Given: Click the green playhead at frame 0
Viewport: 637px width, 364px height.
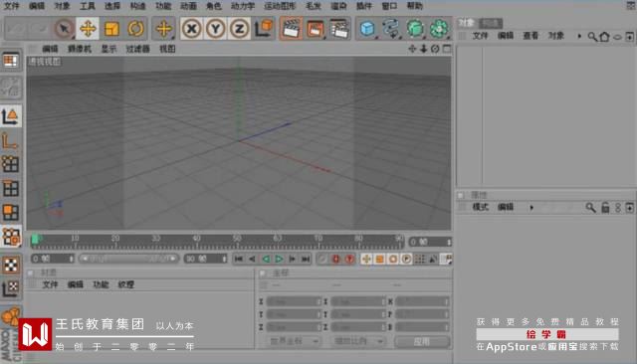Looking at the screenshot, I should 36,240.
